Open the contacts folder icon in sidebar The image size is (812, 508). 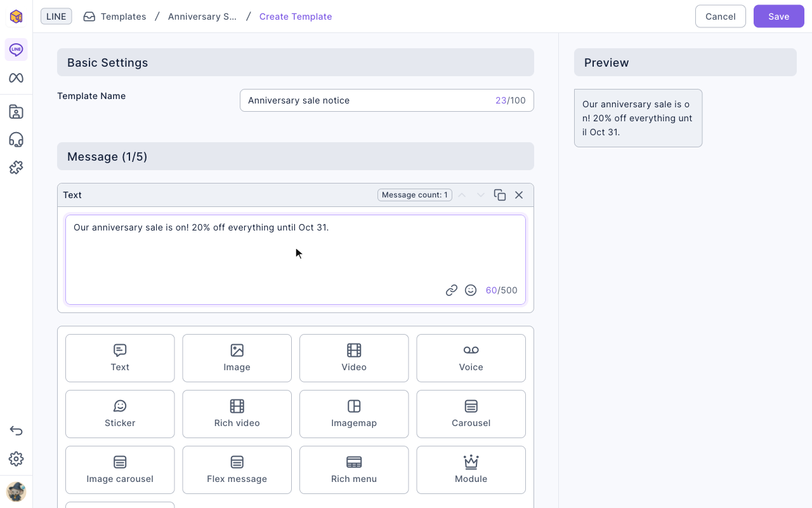[16, 112]
